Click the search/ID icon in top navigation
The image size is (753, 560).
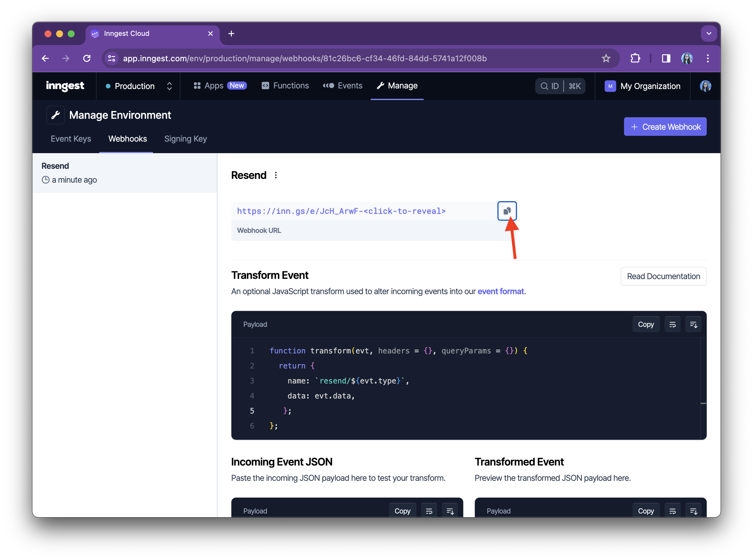point(559,85)
